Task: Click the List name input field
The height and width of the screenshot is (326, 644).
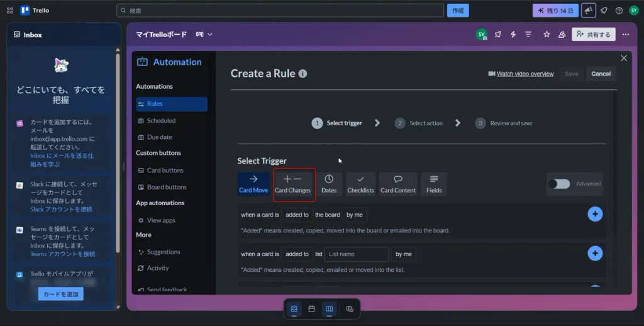Action: pyautogui.click(x=356, y=254)
